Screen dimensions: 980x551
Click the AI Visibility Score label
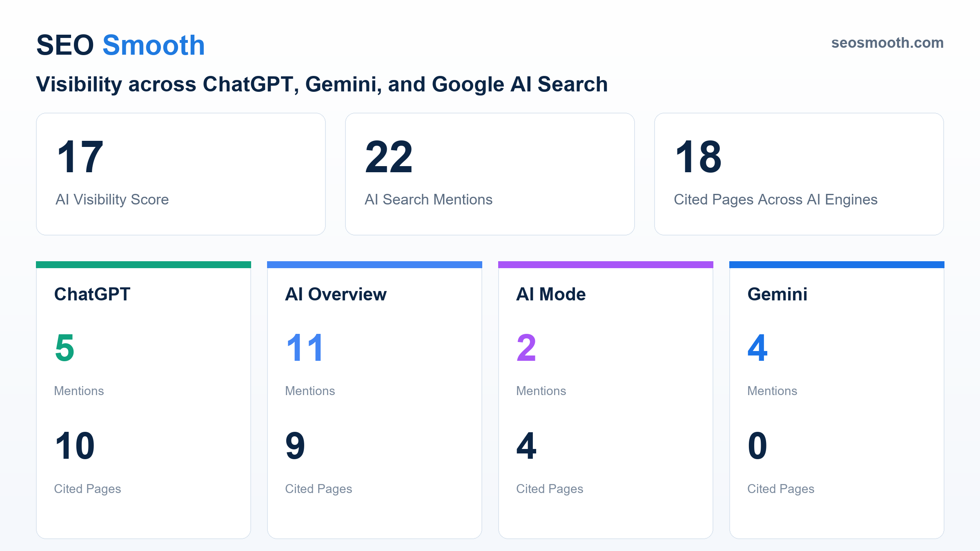[112, 200]
